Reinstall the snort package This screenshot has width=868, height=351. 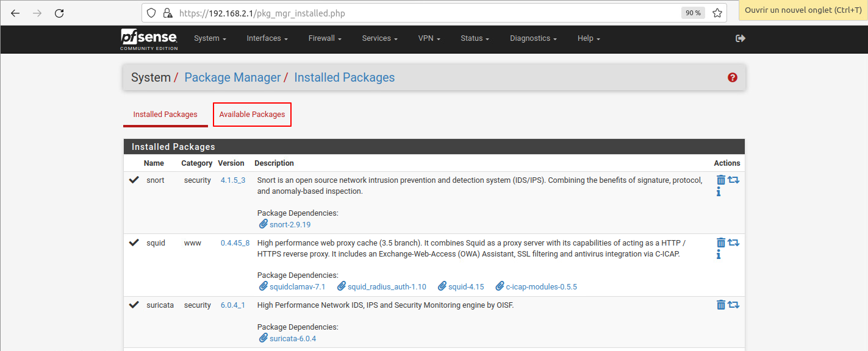tap(733, 180)
